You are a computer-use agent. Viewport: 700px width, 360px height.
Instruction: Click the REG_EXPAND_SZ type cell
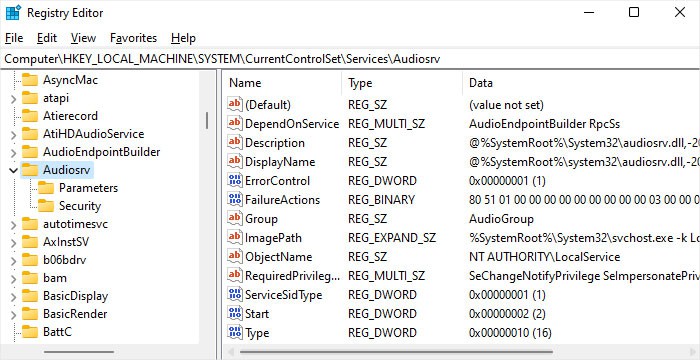point(392,238)
